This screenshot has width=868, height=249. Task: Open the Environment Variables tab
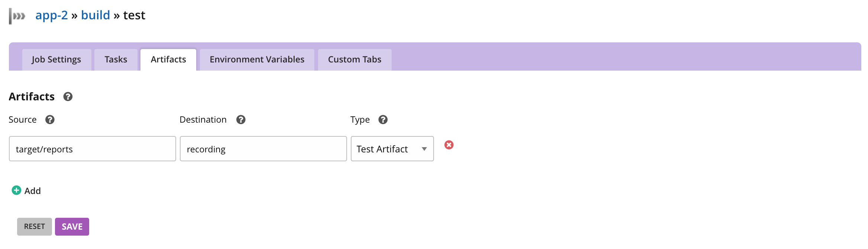coord(257,59)
